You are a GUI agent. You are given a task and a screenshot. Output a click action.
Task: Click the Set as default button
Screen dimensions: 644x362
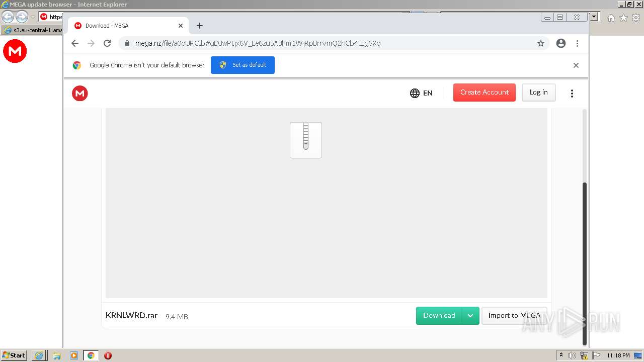pyautogui.click(x=243, y=65)
